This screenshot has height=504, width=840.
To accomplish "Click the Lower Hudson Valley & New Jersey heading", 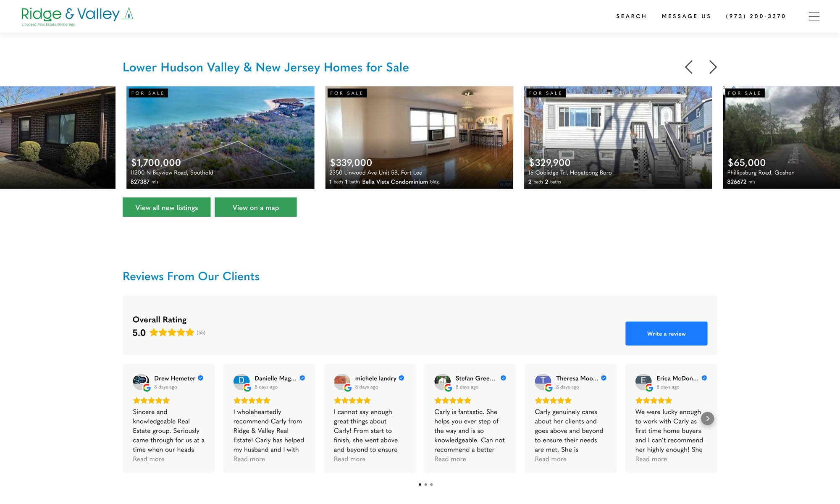I will click(x=266, y=67).
